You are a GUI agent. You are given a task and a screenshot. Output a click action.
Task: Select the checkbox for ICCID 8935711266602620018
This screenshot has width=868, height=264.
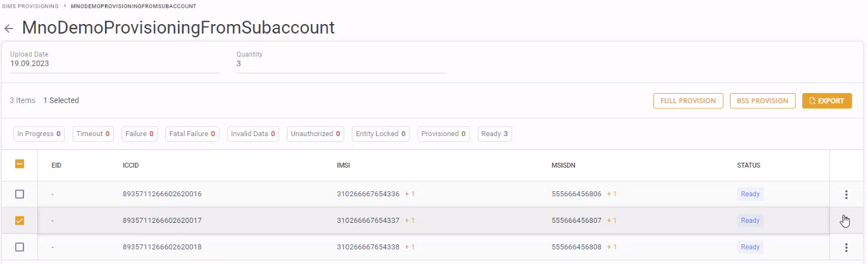20,247
